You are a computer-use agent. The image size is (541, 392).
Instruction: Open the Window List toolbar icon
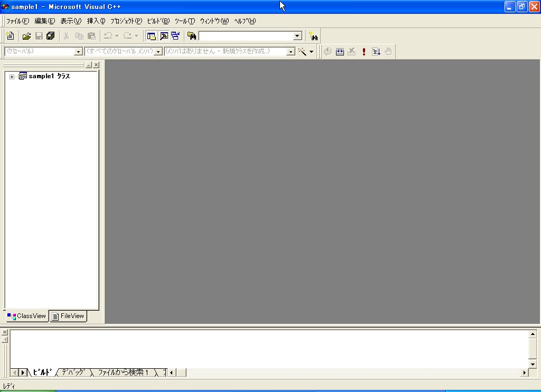(x=175, y=36)
